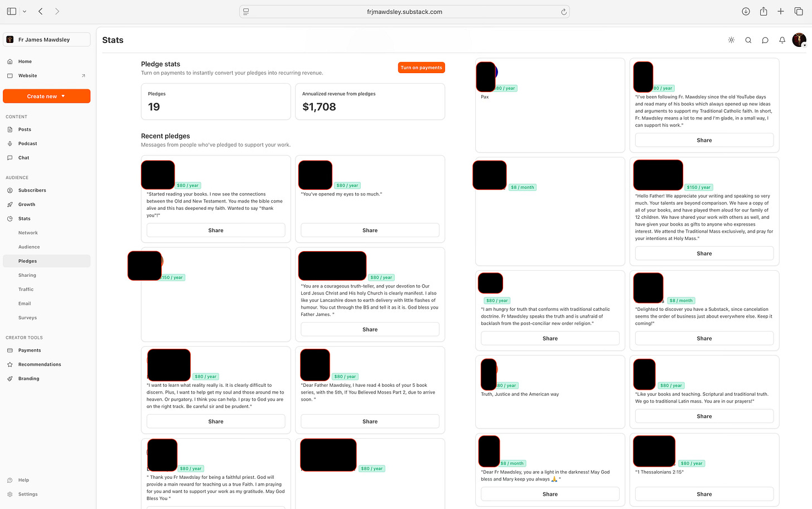The image size is (812, 509).
Task: Share the 'Started reading your books' pledge
Action: [x=216, y=230]
